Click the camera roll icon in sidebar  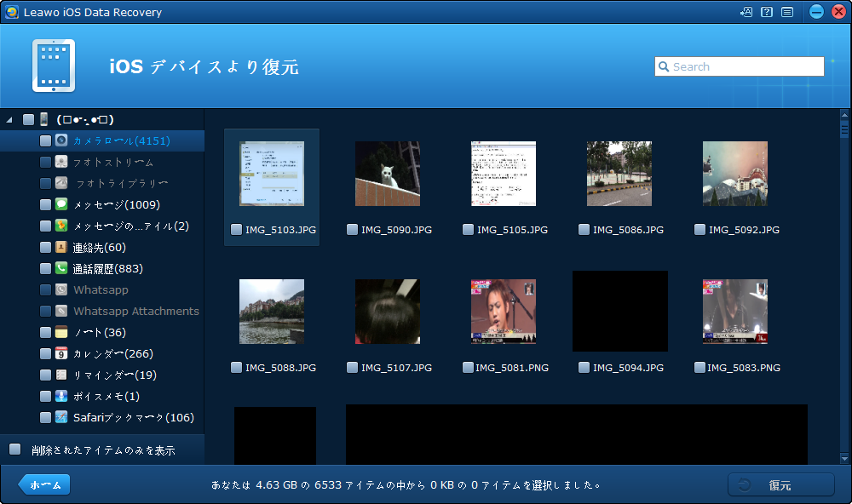click(61, 140)
